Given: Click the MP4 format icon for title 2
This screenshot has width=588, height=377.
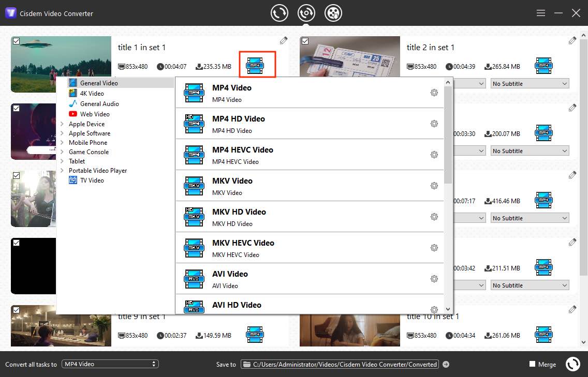Looking at the screenshot, I should point(544,66).
